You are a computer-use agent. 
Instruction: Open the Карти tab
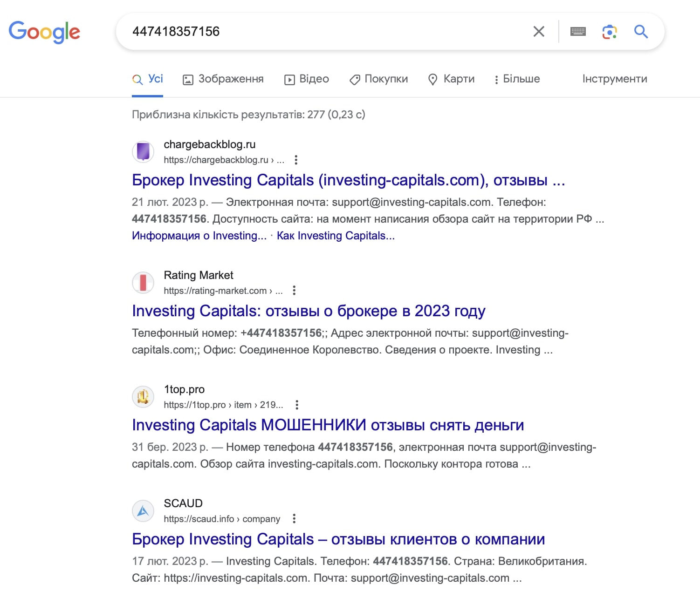pos(451,79)
